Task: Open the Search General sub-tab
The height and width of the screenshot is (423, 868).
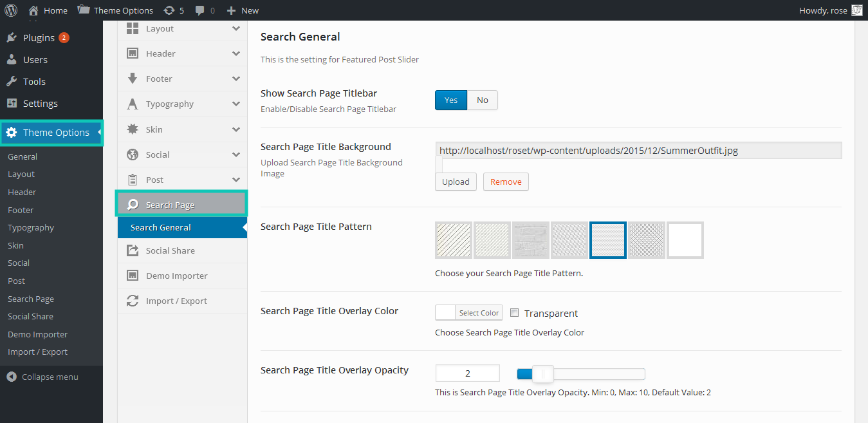Action: click(x=182, y=227)
